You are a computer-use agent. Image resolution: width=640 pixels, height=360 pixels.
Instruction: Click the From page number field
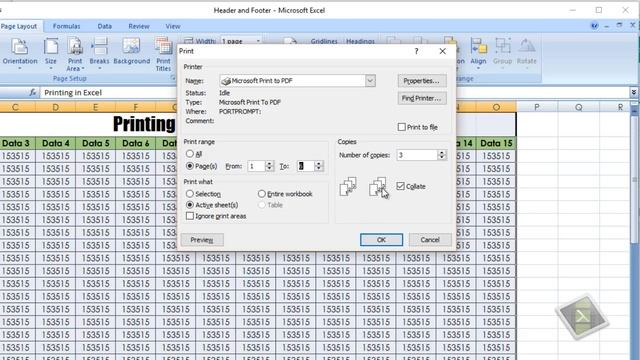[x=256, y=166]
